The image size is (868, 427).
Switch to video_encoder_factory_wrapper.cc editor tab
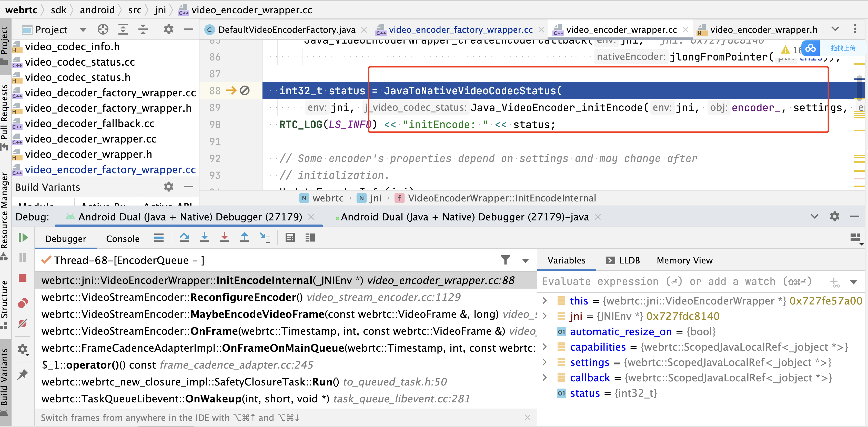tap(460, 30)
